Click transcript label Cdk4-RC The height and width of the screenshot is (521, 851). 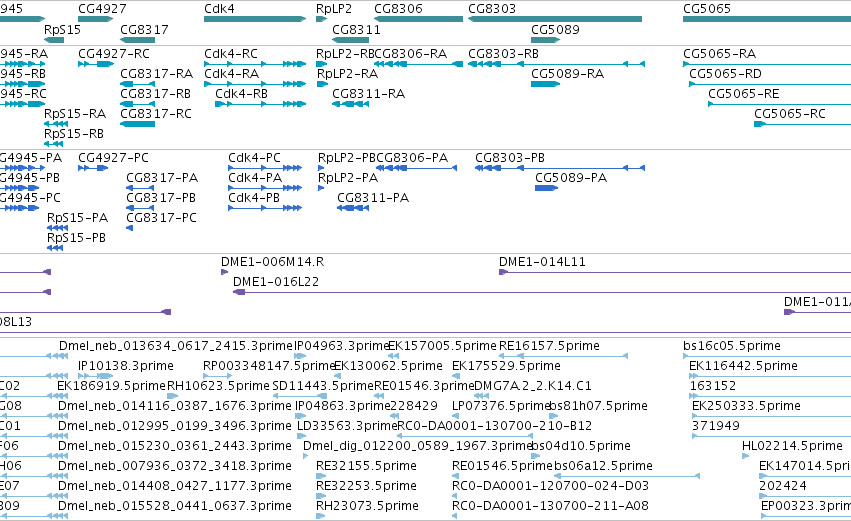tap(231, 54)
